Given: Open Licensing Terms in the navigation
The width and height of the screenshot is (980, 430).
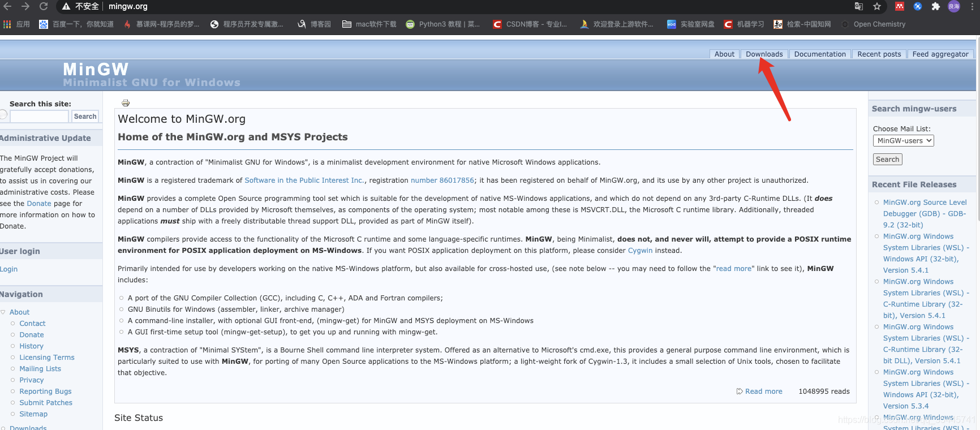Looking at the screenshot, I should [x=47, y=358].
